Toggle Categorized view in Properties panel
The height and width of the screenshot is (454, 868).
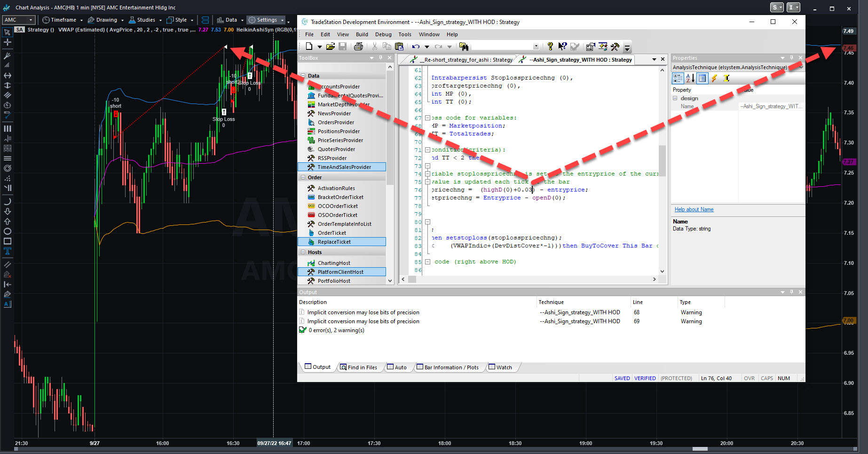pyautogui.click(x=678, y=79)
